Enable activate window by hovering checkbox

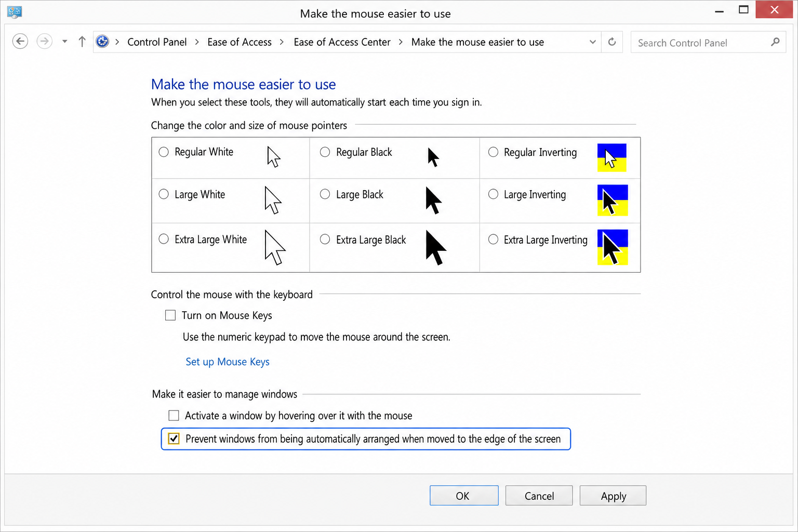(174, 415)
